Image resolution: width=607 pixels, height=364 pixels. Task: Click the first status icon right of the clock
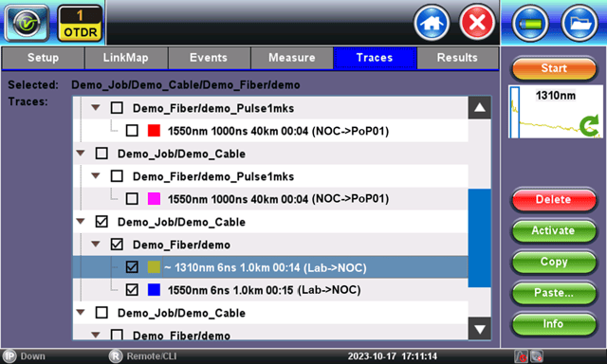521,356
